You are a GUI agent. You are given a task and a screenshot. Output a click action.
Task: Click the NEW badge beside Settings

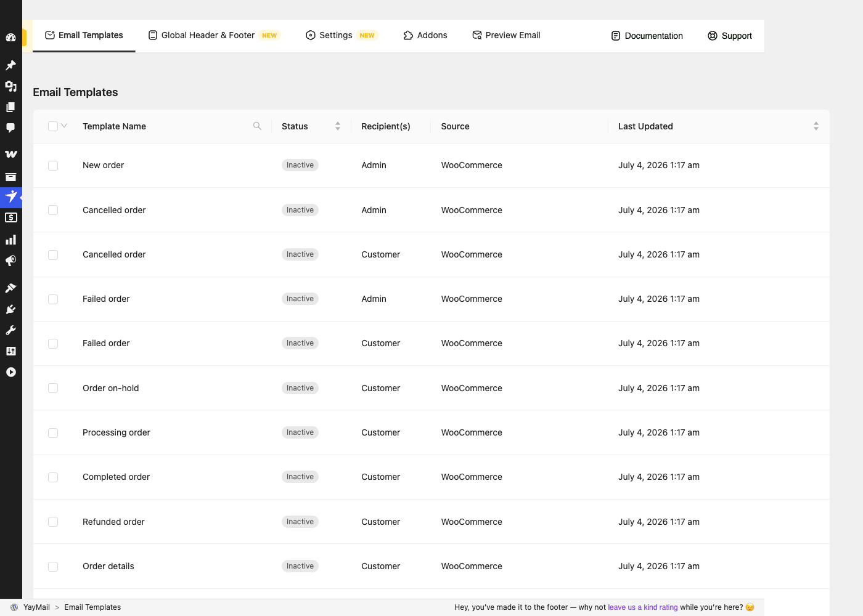coord(367,35)
